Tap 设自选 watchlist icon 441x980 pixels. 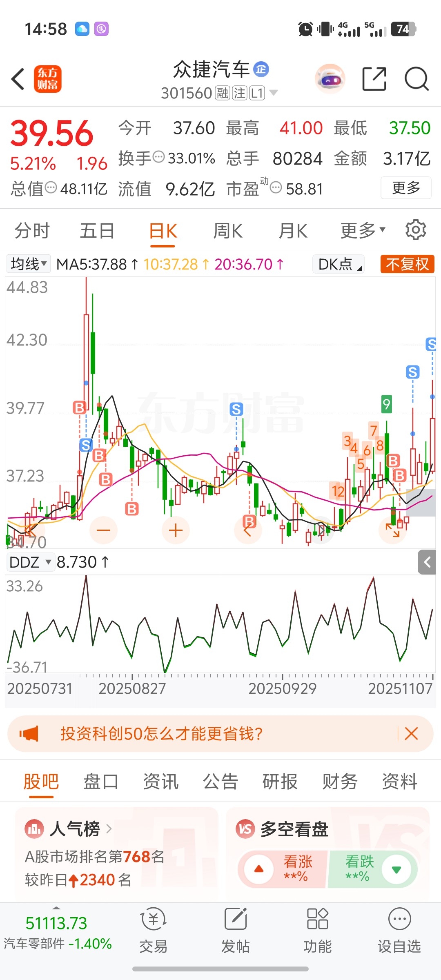tap(399, 931)
